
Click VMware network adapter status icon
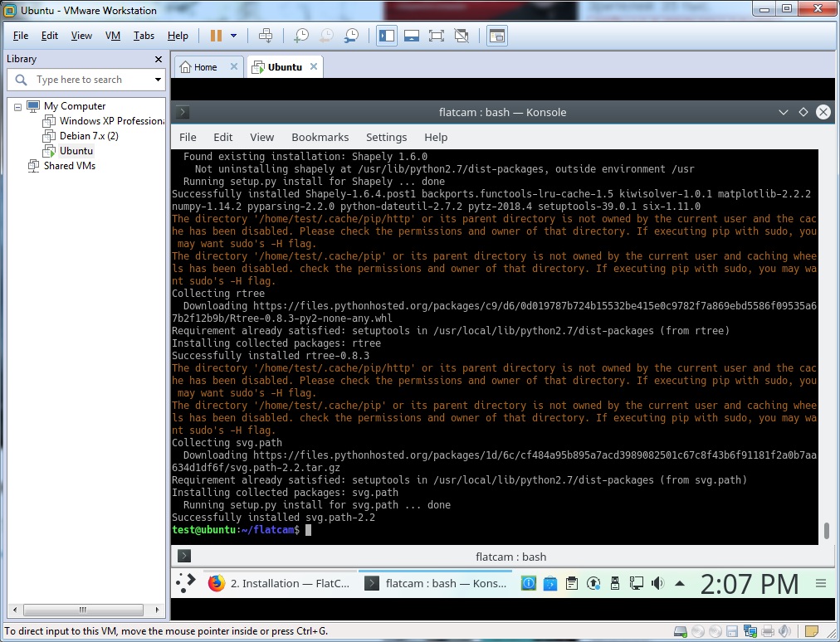pos(750,631)
